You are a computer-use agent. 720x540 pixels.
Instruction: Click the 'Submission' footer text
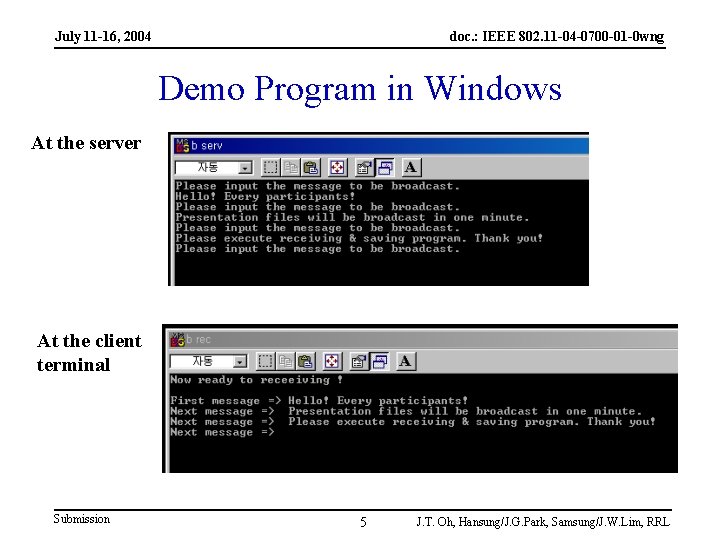pos(82,519)
